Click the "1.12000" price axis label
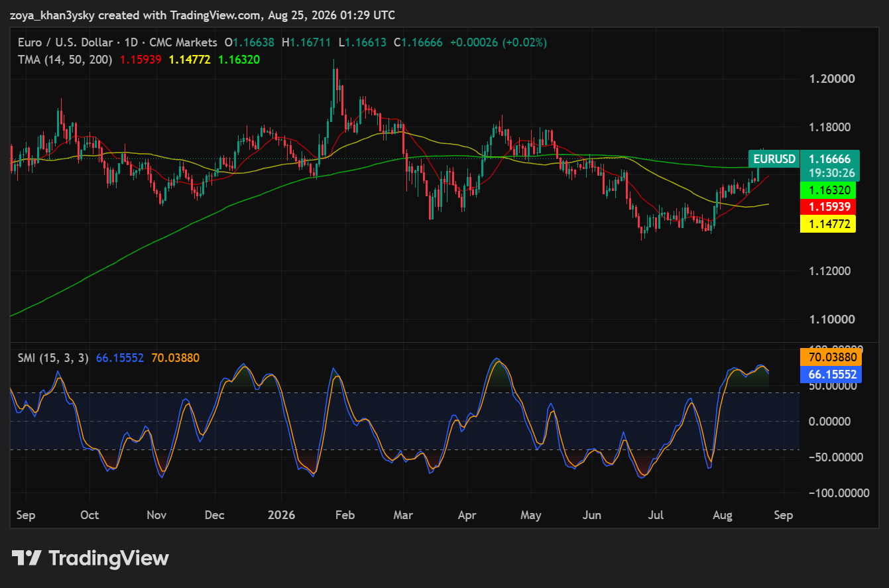Screen dimensions: 889x588 pos(831,271)
